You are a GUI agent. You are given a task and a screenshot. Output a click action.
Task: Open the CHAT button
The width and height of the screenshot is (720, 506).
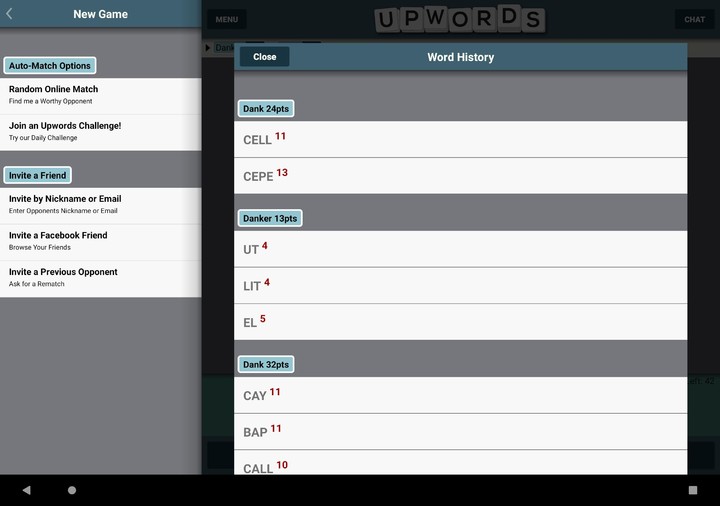(x=694, y=19)
